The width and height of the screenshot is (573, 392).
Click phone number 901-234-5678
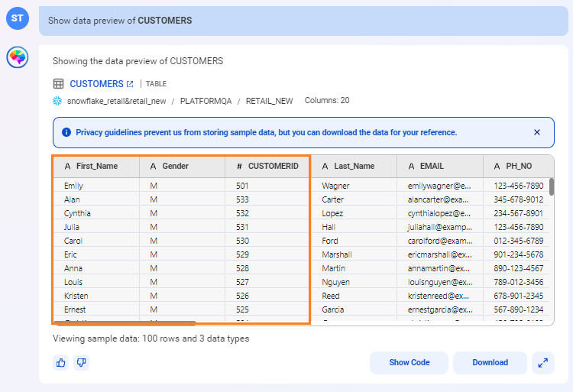point(518,254)
